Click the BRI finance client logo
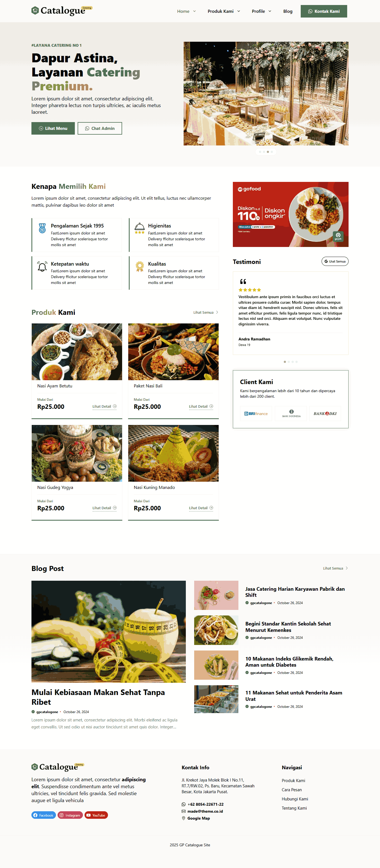This screenshot has height=868, width=380. (256, 414)
